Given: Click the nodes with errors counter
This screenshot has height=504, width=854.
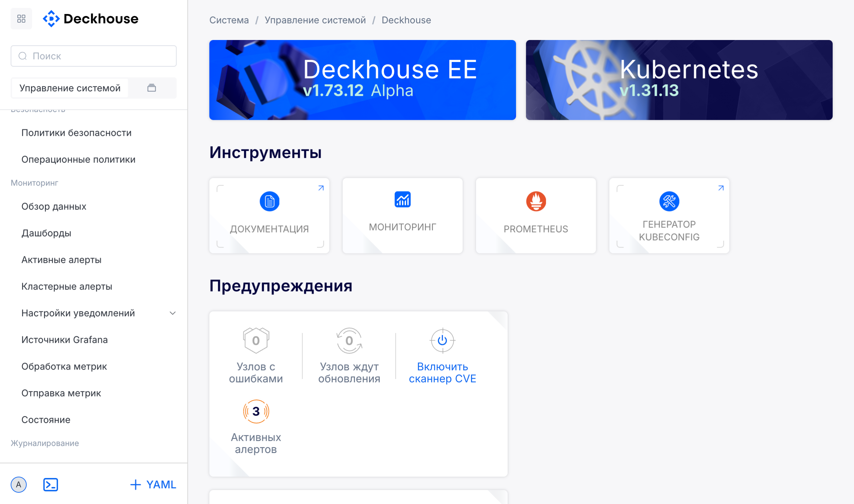Looking at the screenshot, I should tap(256, 341).
